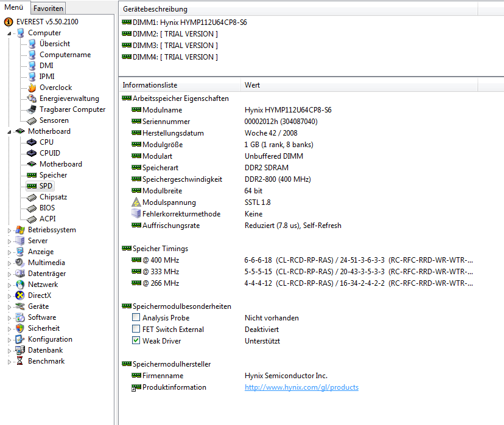Switch to the Menü tab
Image resolution: width=504 pixels, height=425 pixels.
pos(14,7)
